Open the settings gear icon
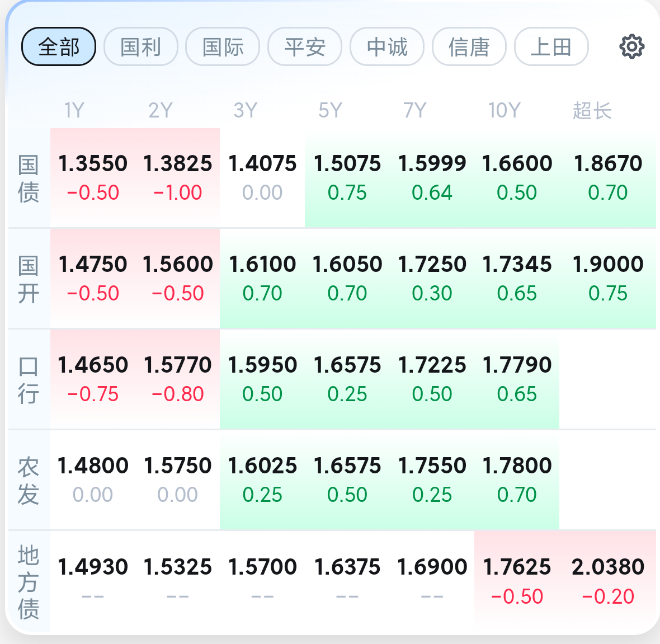The height and width of the screenshot is (644, 660). (631, 47)
